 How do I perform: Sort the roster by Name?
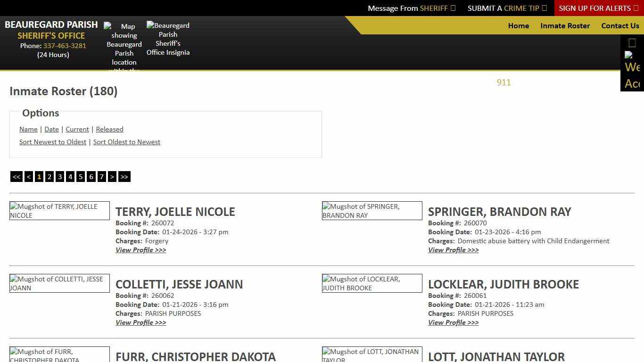28,129
